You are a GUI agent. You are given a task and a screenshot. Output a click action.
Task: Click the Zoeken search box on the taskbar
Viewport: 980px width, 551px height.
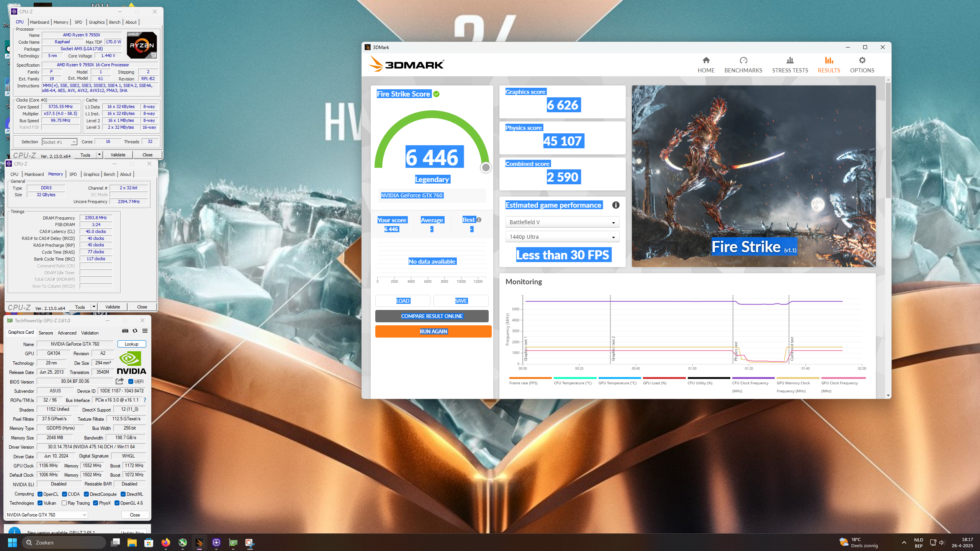pos(64,542)
